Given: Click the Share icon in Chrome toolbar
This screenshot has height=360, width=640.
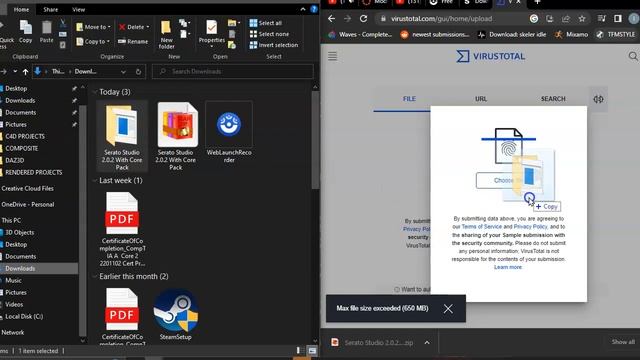Looking at the screenshot, I should click(566, 19).
